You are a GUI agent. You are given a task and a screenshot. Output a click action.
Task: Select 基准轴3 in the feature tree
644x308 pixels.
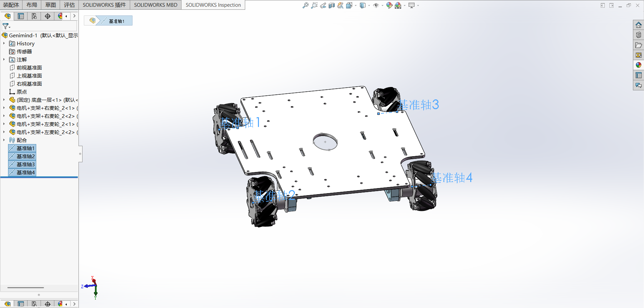(25, 164)
